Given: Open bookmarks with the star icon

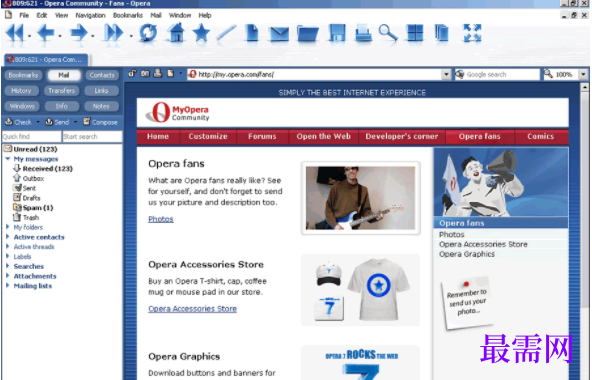Looking at the screenshot, I should 201,32.
